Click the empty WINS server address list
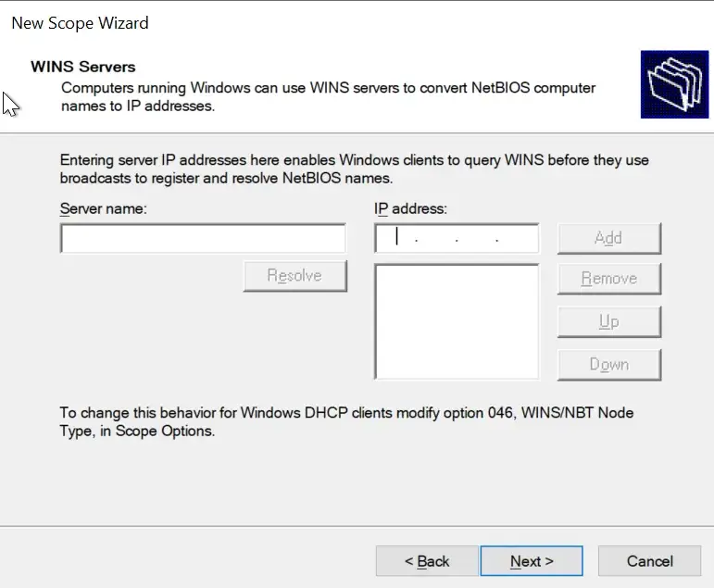Screen dimensions: 714x588 pos(457,321)
